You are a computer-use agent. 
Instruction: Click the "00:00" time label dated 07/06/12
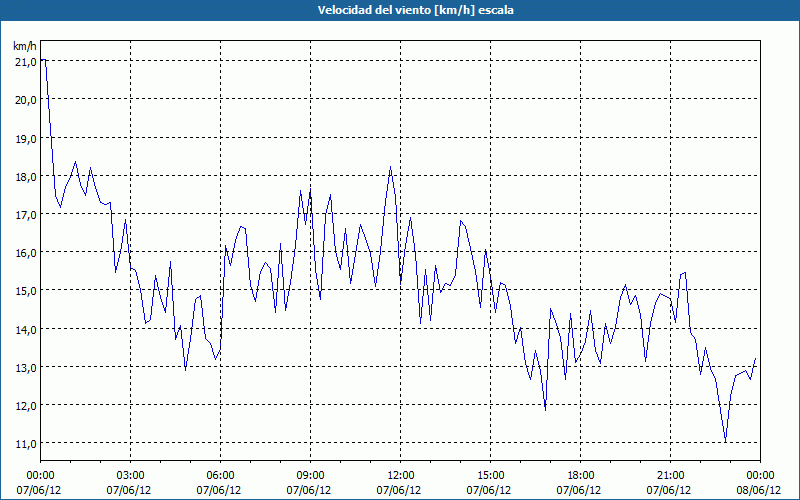tap(40, 476)
